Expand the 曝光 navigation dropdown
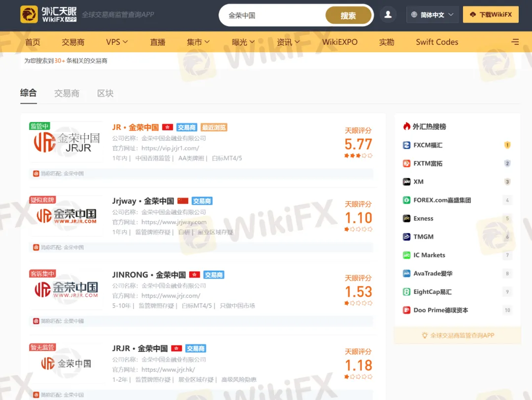 (x=243, y=42)
